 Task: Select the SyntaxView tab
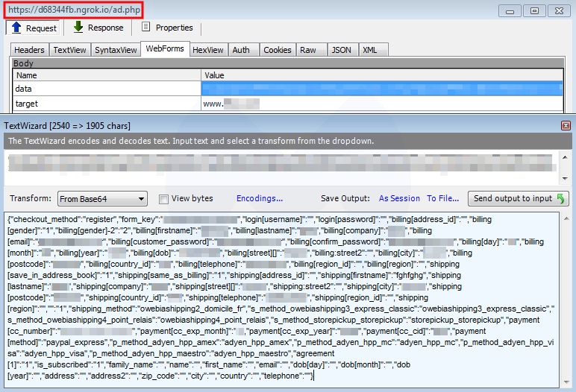pos(116,50)
